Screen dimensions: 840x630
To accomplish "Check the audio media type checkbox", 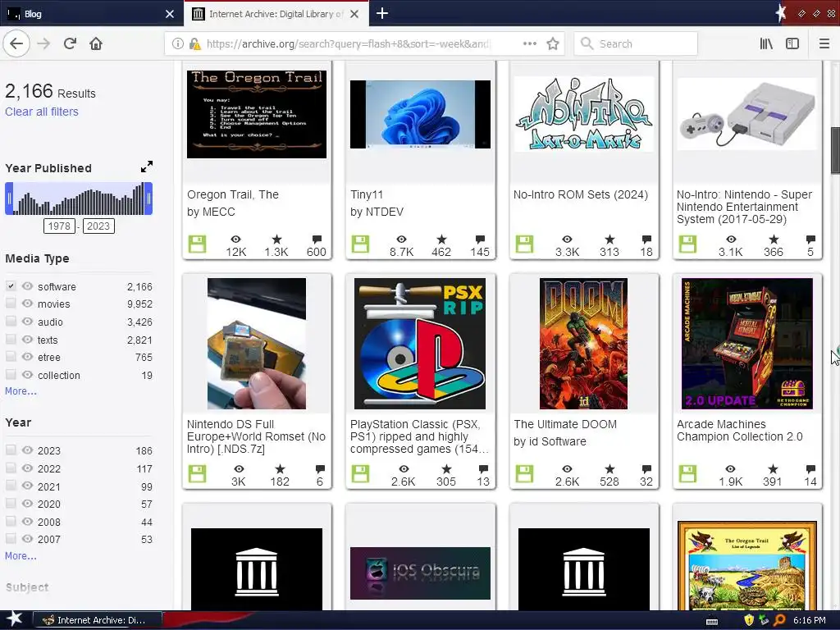I will (x=11, y=321).
